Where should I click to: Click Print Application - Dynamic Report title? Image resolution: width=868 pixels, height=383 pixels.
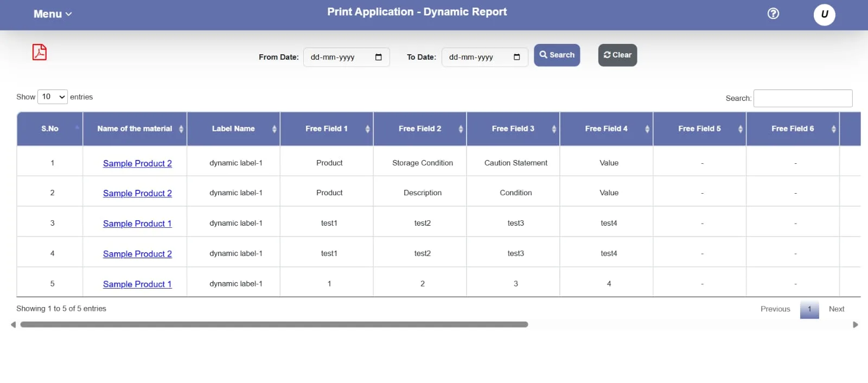[x=417, y=12]
